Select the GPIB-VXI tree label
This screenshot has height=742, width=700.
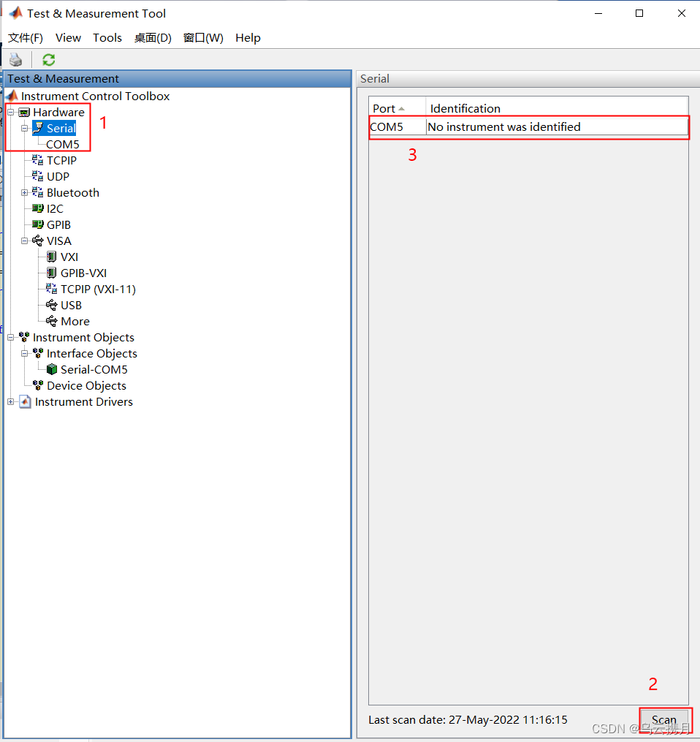84,273
